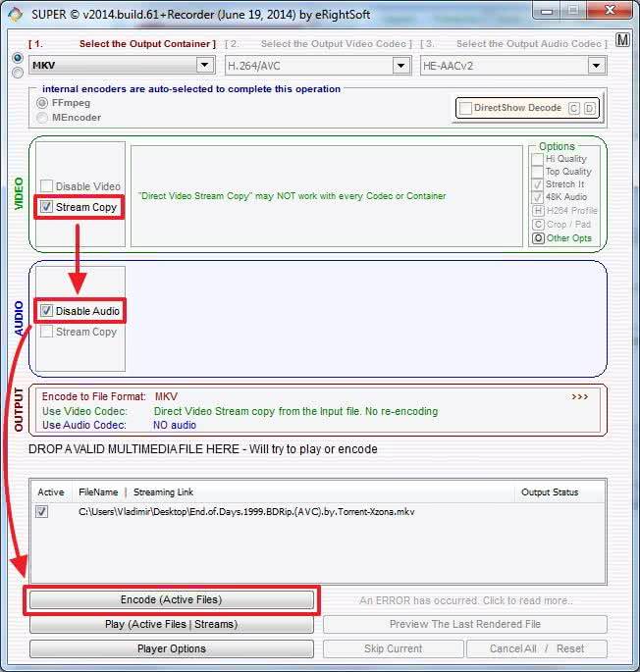This screenshot has width=640, height=672.
Task: Click Preview The Last Rendered File
Action: [x=465, y=625]
